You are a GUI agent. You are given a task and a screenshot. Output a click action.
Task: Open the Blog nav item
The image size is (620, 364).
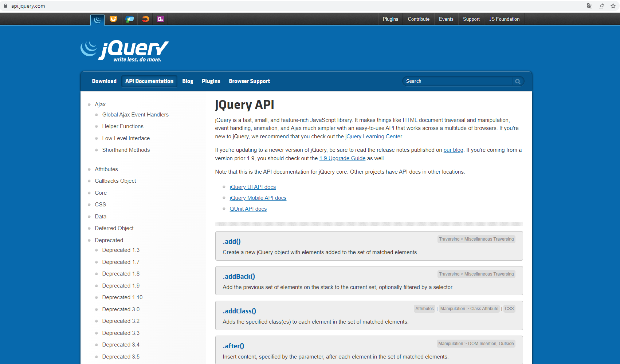click(x=188, y=81)
